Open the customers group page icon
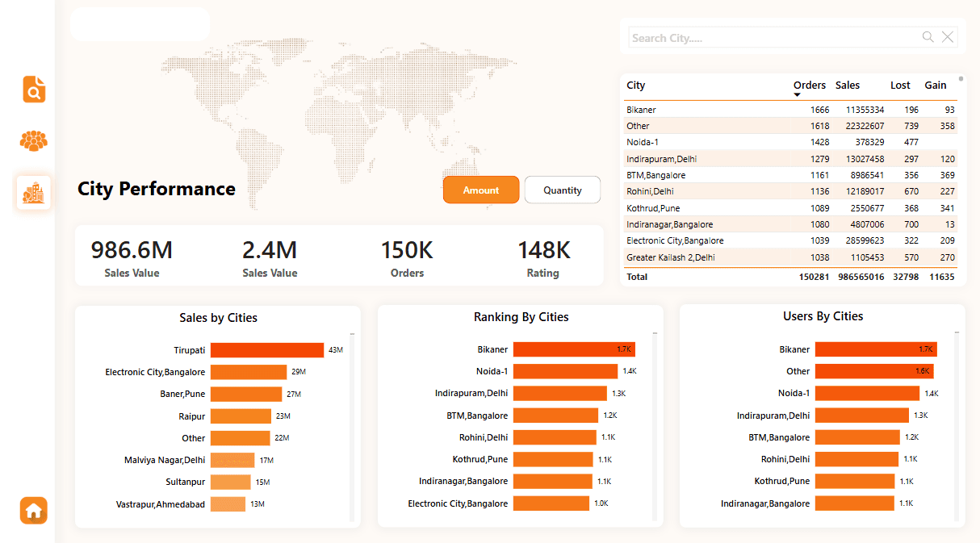Image resolution: width=980 pixels, height=543 pixels. click(34, 141)
